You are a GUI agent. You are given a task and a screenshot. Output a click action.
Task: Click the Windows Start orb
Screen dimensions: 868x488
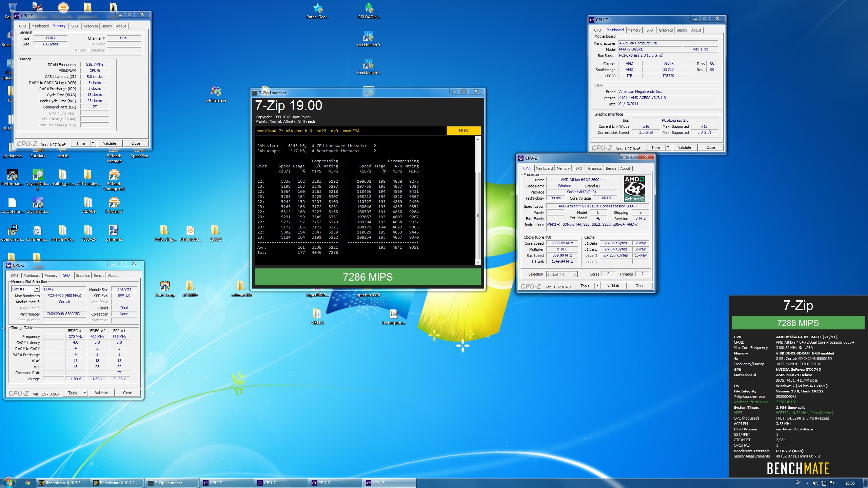click(x=9, y=483)
